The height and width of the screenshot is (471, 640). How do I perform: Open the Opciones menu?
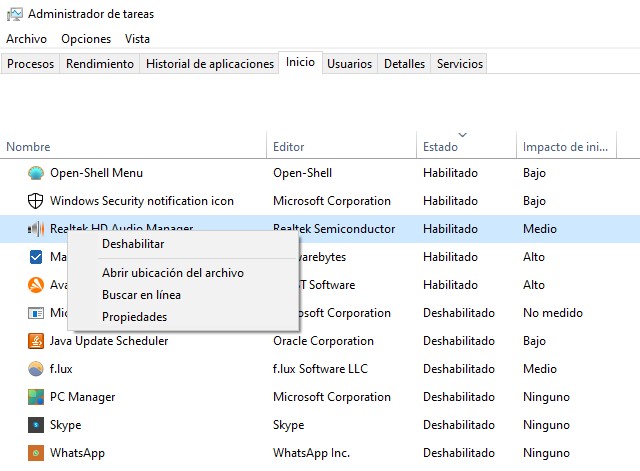86,39
